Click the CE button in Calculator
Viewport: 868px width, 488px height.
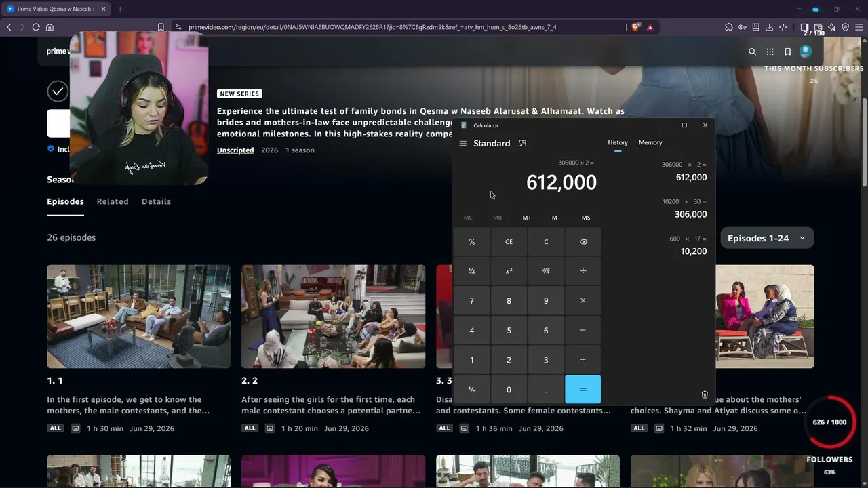[509, 242]
